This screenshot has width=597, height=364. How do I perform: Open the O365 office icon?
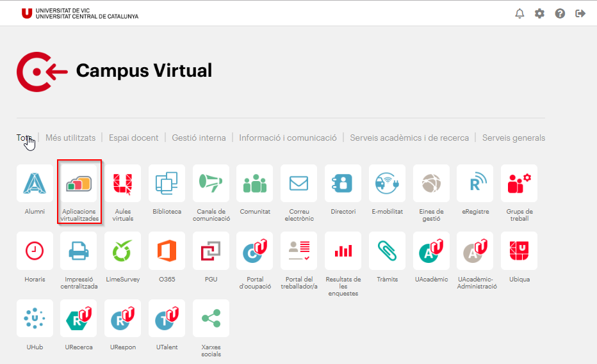tap(167, 251)
